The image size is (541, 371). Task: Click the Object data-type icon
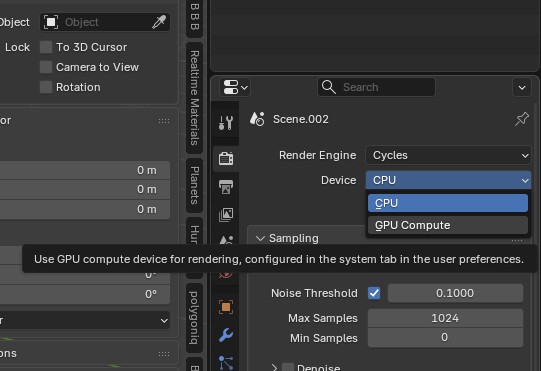[51, 22]
